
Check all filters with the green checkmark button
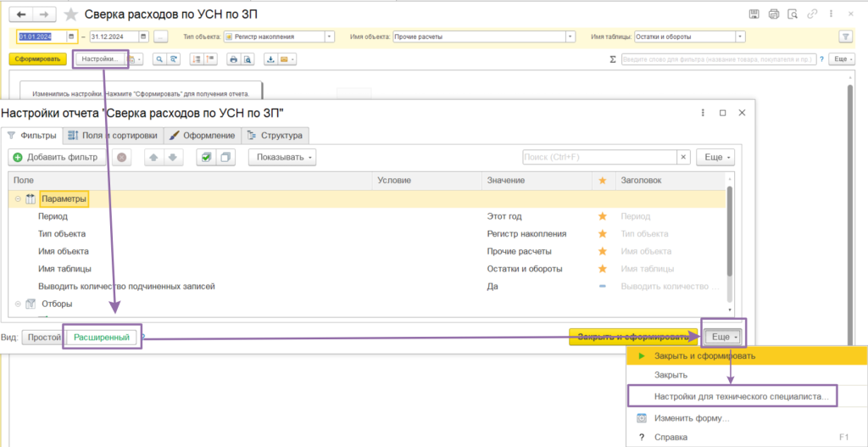[x=207, y=157]
